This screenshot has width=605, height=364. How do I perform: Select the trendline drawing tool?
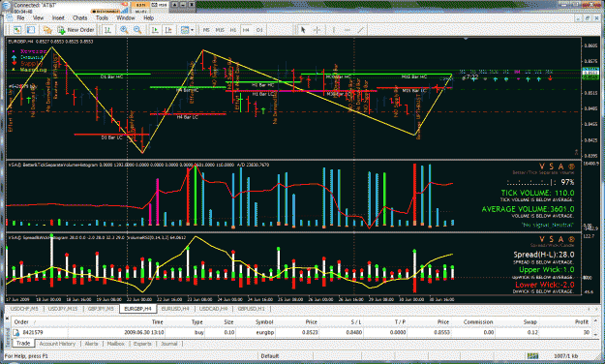tap(360, 30)
